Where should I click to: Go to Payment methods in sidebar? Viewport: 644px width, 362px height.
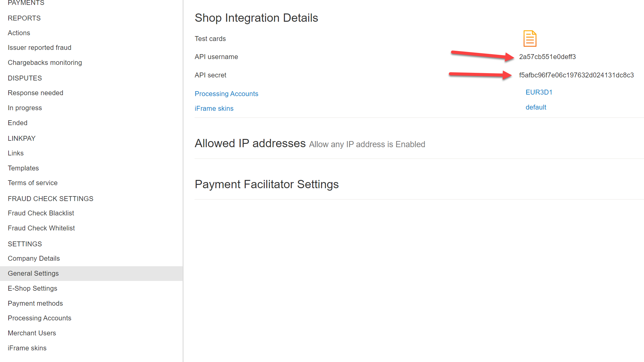tap(35, 303)
